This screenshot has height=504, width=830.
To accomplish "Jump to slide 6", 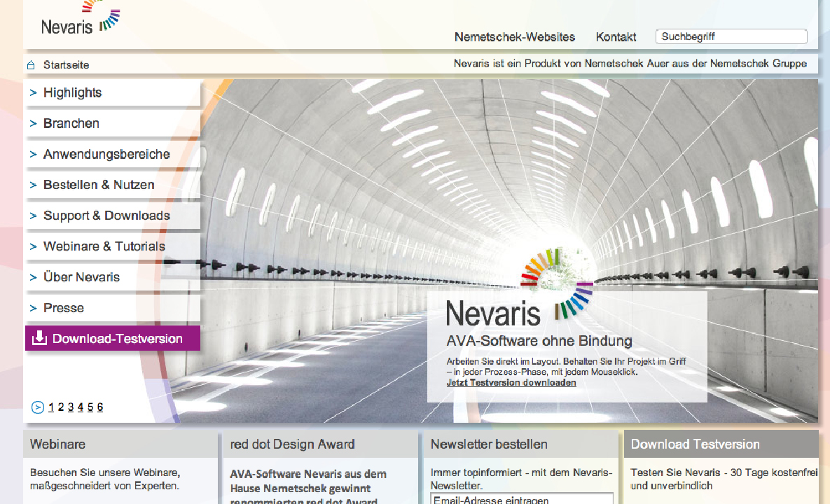I will (x=100, y=407).
